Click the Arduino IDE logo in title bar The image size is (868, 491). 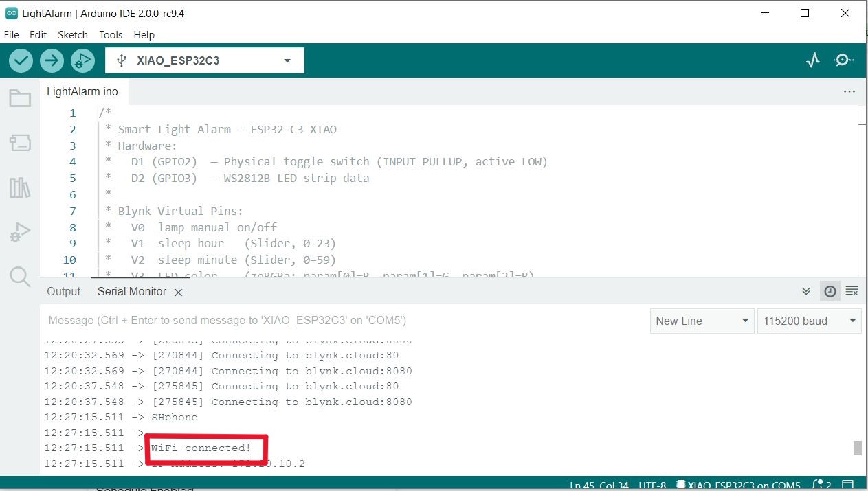11,13
